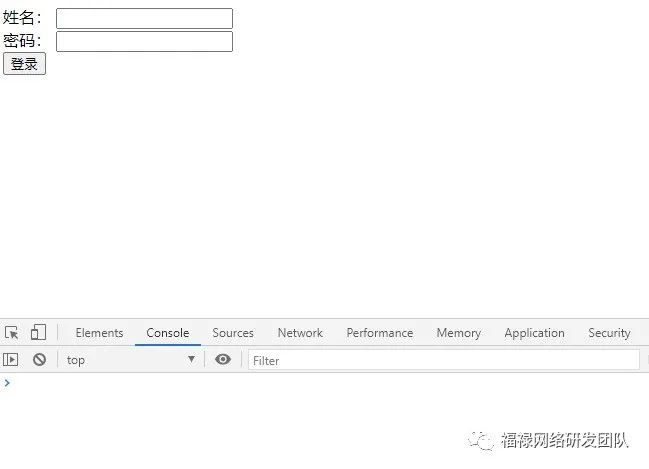Viewport: 649px width, 469px height.
Task: Select the Security tab
Action: [x=609, y=333]
